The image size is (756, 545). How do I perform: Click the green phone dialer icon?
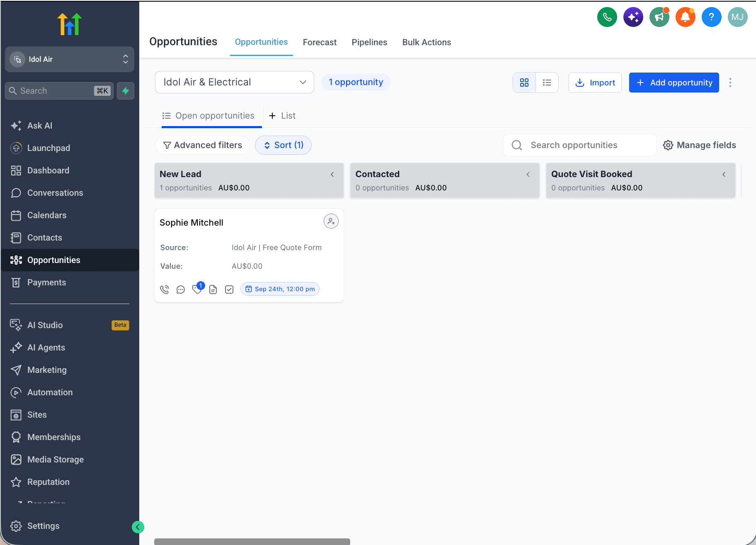pyautogui.click(x=607, y=17)
